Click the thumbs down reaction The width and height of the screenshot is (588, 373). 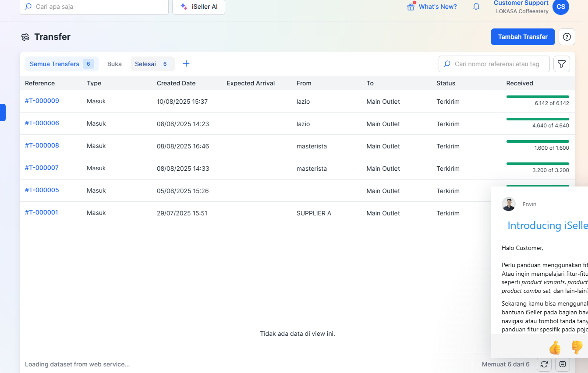(577, 348)
